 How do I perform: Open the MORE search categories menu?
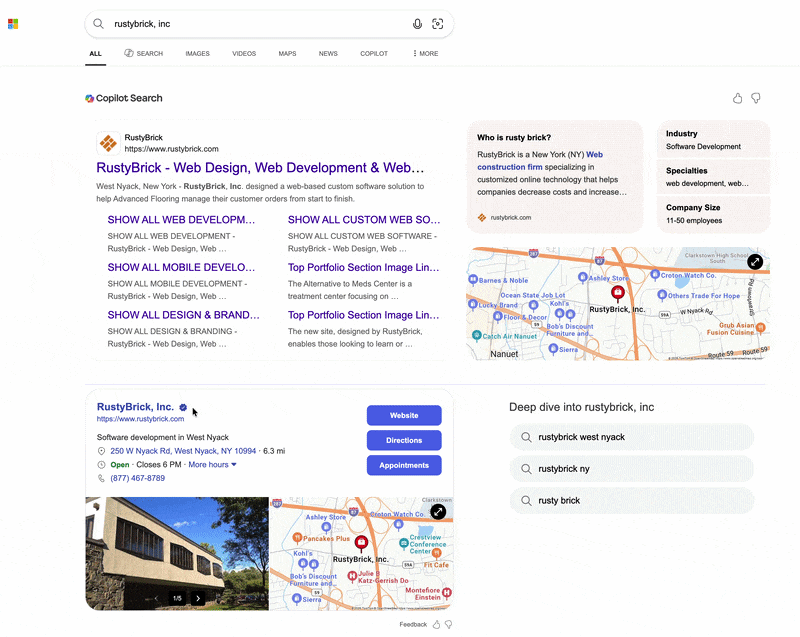point(425,54)
